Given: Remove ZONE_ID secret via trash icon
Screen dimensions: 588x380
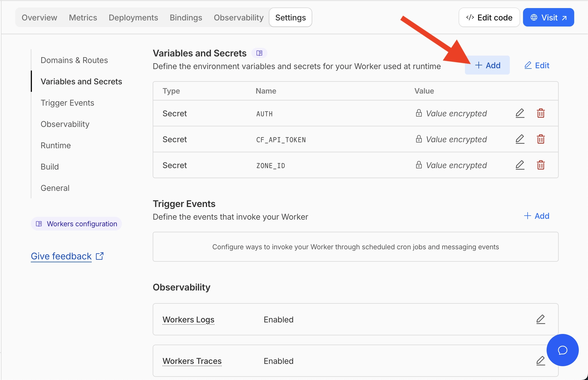Looking at the screenshot, I should [541, 165].
